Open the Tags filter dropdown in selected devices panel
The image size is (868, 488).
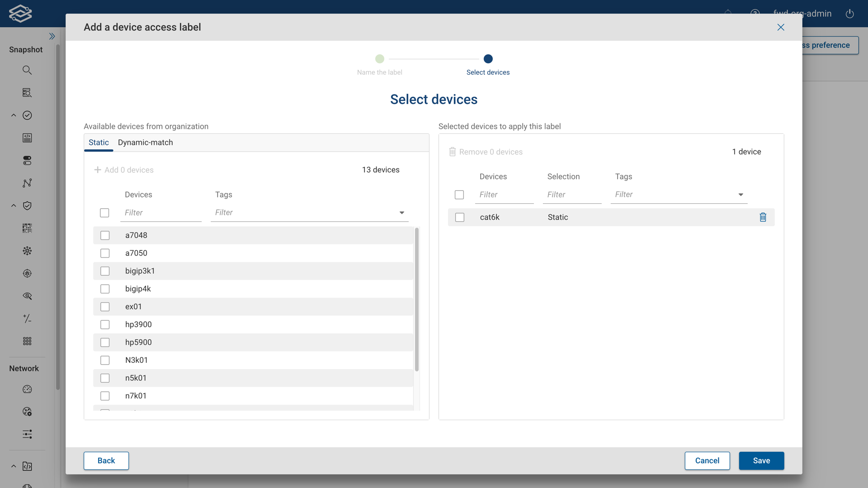741,195
